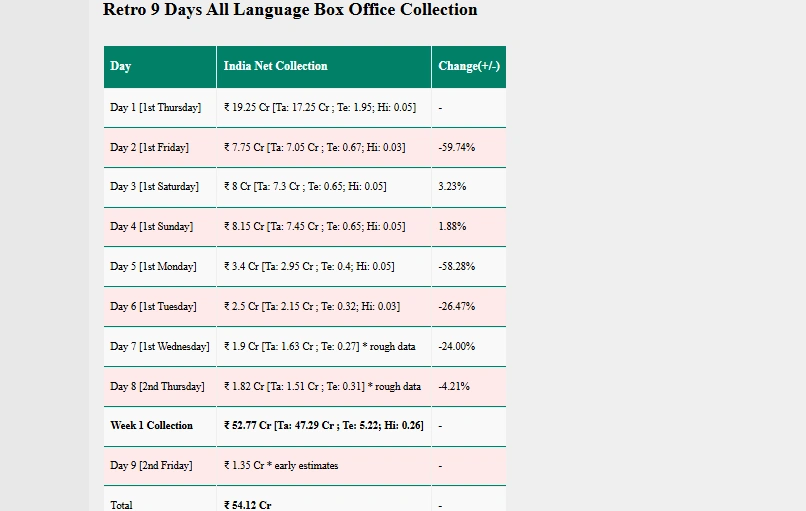The width and height of the screenshot is (806, 511).
Task: Select the Day 9 [2nd Friday] cell
Action: [160, 466]
